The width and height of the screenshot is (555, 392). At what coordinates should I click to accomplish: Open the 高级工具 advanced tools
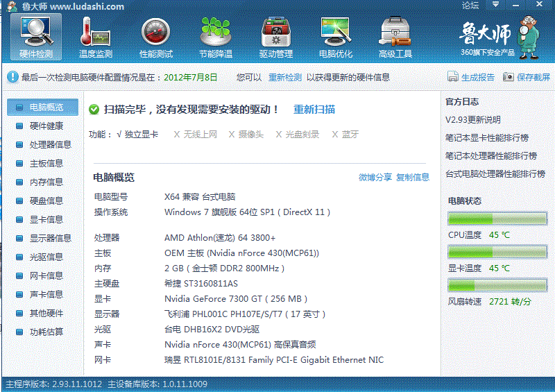pos(395,37)
